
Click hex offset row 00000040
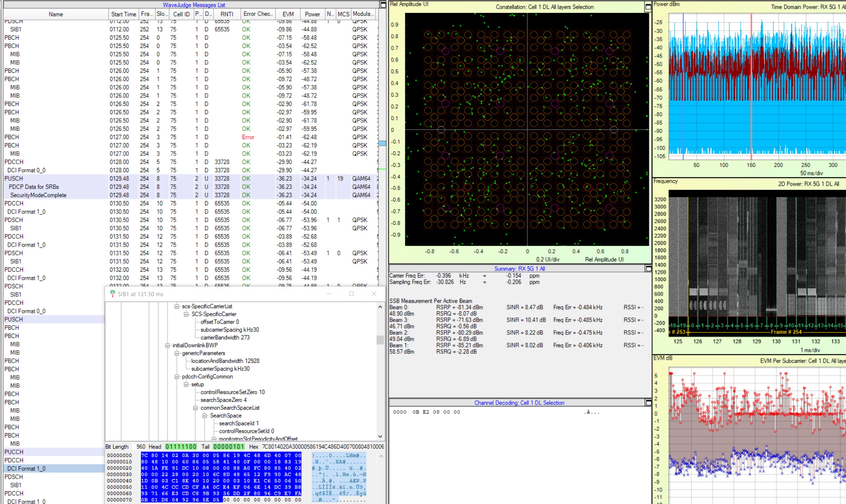pyautogui.click(x=119, y=481)
